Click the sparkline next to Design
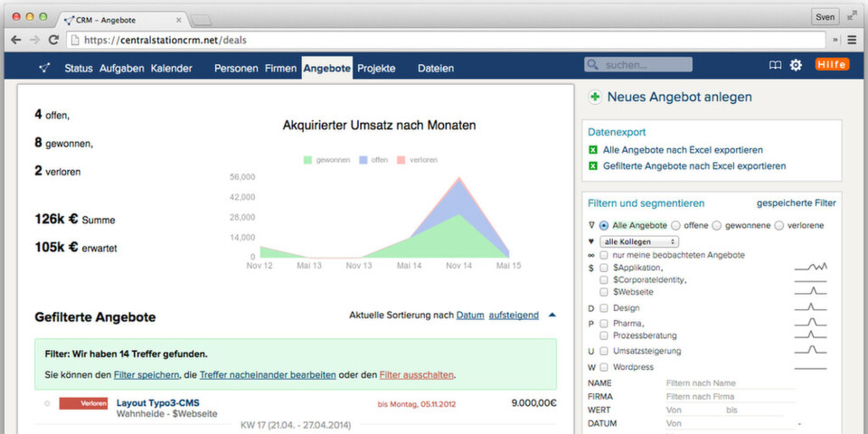Viewport: 868px width, 434px height. coord(810,307)
